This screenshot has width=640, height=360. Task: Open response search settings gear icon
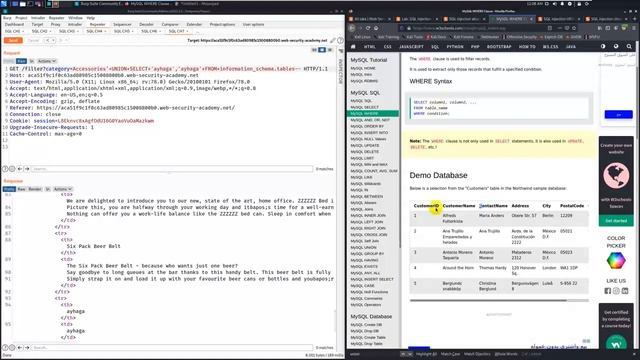(12, 348)
